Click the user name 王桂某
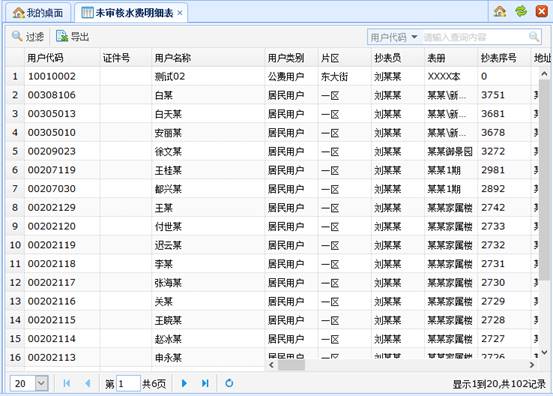This screenshot has height=396, width=553. [x=168, y=170]
